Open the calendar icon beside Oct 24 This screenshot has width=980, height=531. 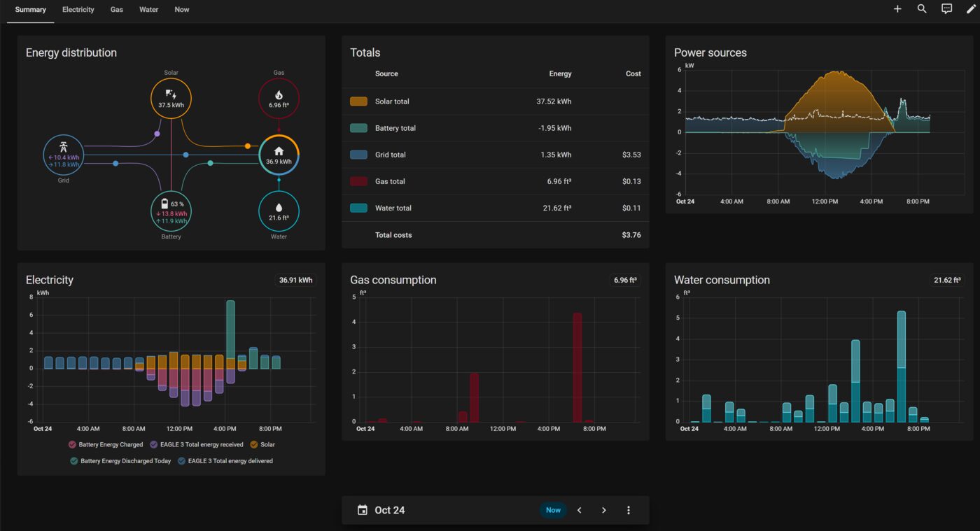[x=362, y=510]
